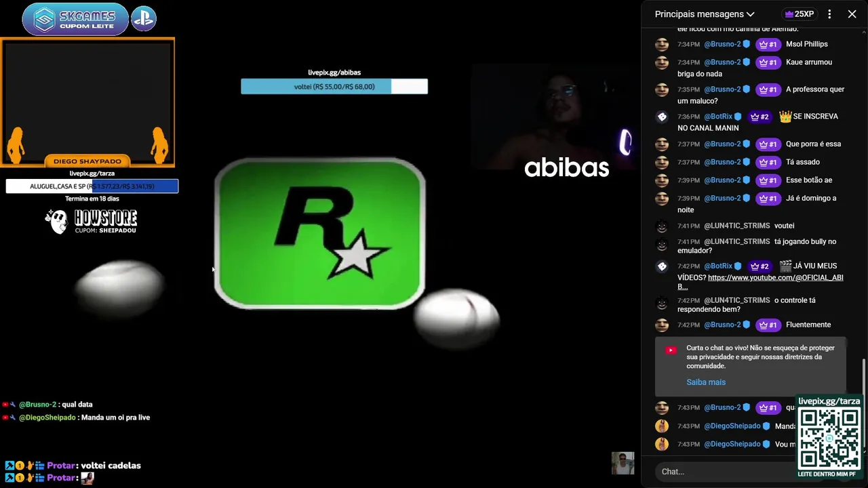Image resolution: width=868 pixels, height=488 pixels.
Task: Focus the Chat... message input field
Action: click(x=726, y=472)
